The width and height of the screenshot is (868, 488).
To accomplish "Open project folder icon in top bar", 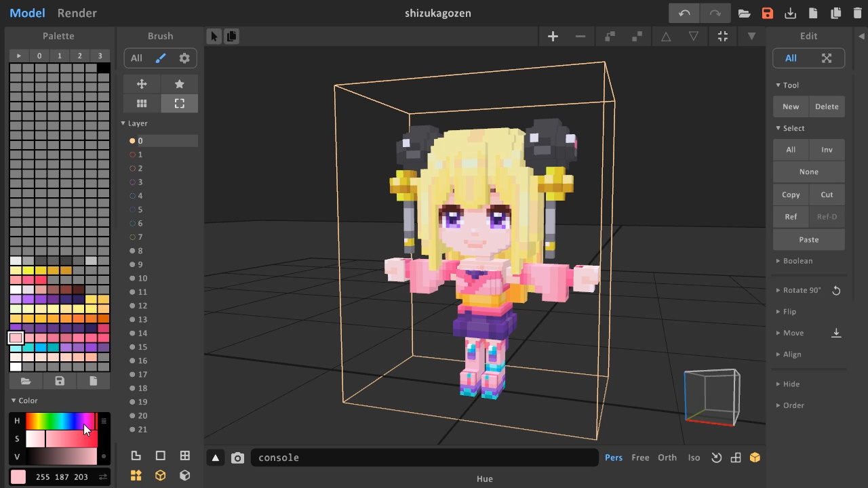I will coord(744,14).
